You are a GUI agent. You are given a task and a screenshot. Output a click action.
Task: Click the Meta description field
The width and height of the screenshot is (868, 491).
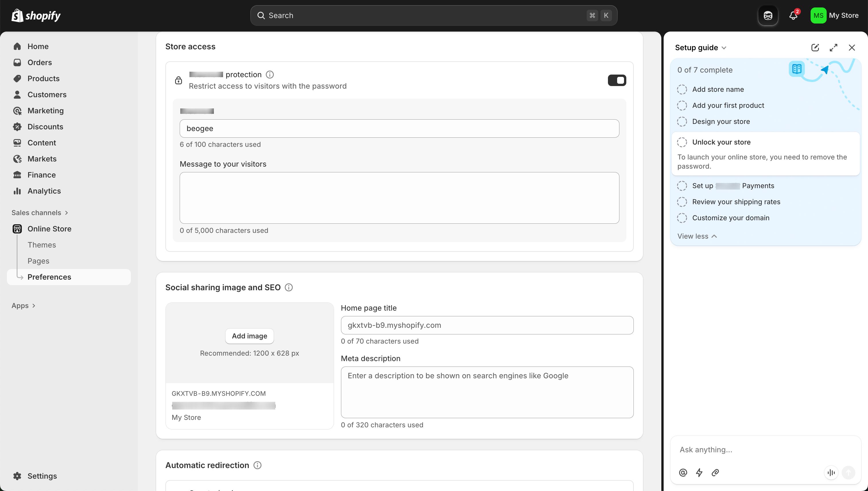[x=487, y=392]
